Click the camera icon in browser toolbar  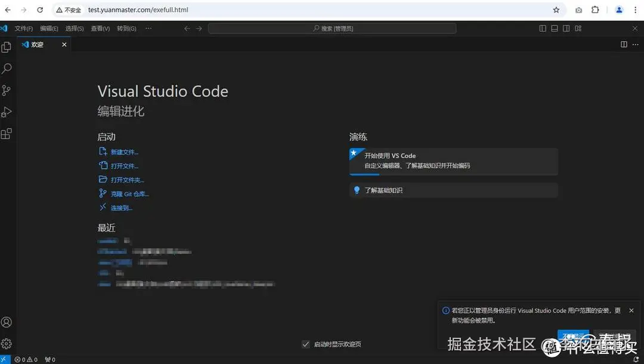578,10
